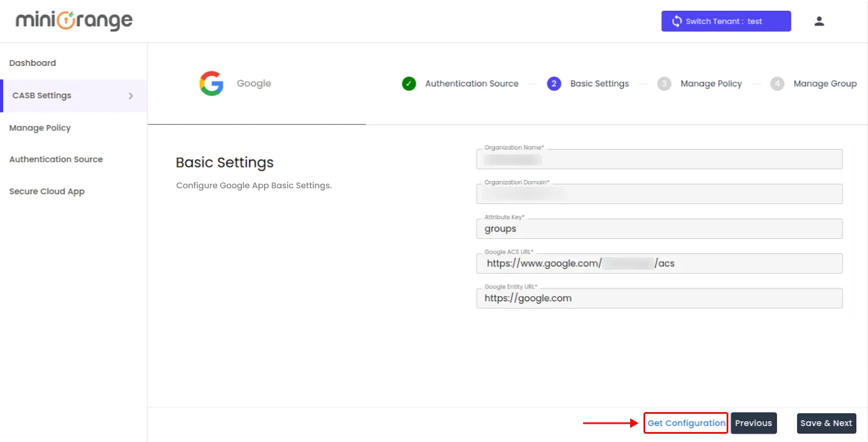The image size is (868, 442).
Task: Click the Get Configuration link
Action: (x=686, y=423)
